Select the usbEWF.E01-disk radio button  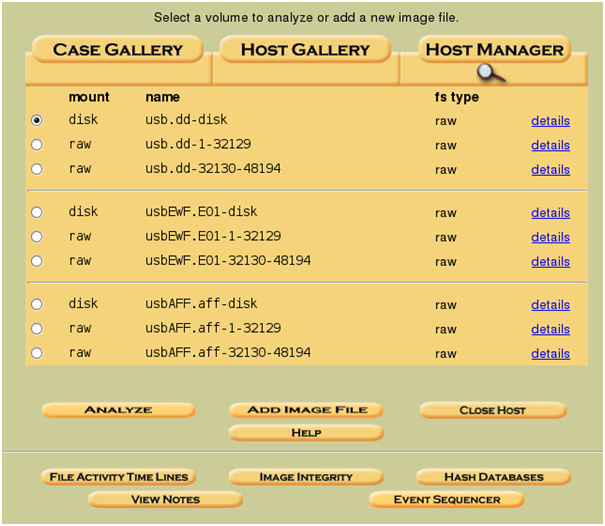coord(37,212)
